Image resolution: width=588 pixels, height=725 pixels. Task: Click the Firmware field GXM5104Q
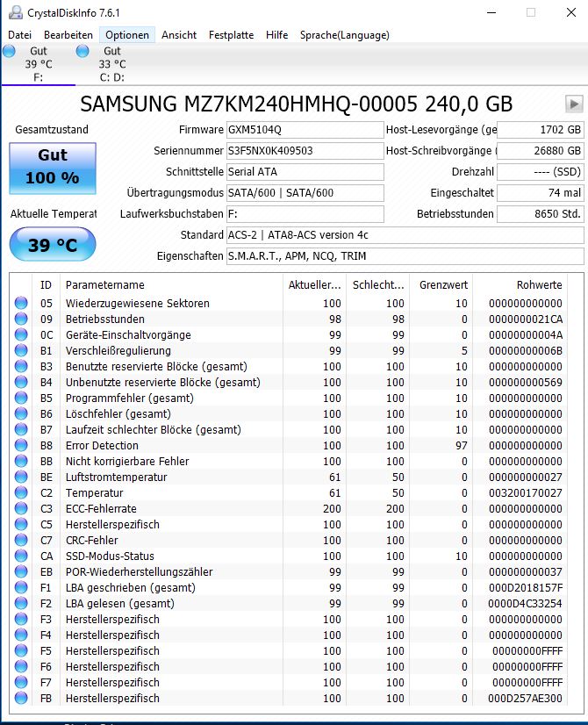coord(305,130)
